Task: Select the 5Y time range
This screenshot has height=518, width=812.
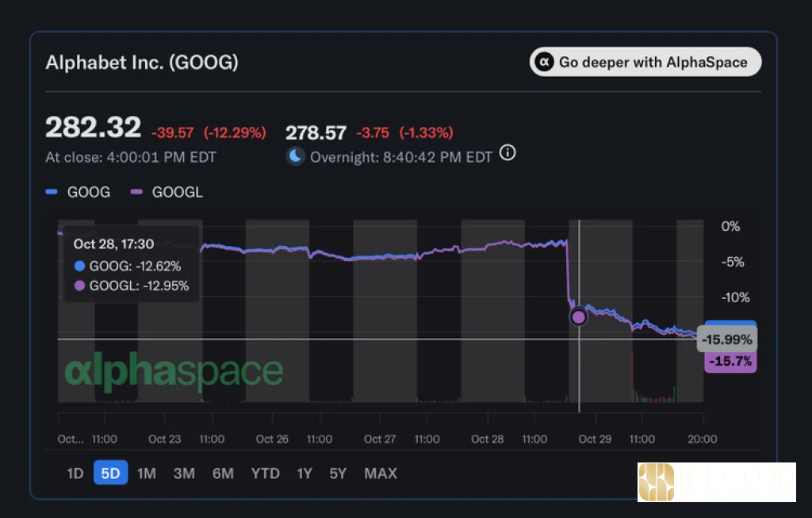Action: pyautogui.click(x=338, y=474)
